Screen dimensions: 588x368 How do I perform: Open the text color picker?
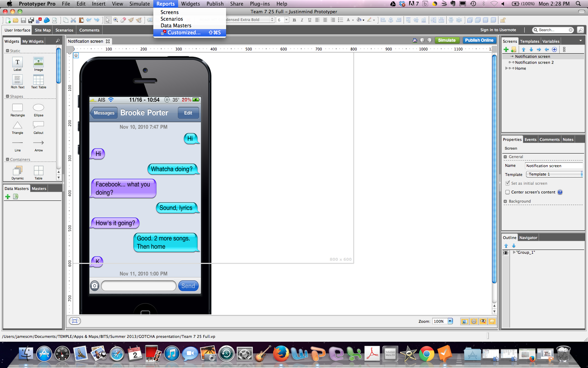[350, 20]
